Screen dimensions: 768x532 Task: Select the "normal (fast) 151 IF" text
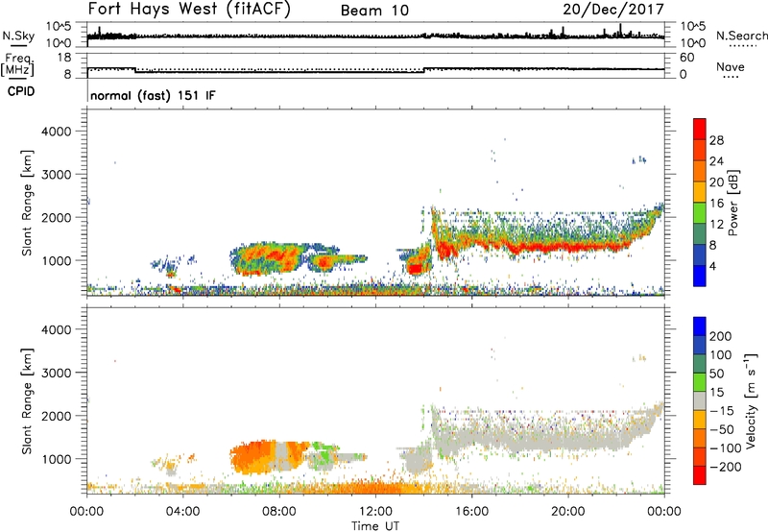pyautogui.click(x=153, y=95)
